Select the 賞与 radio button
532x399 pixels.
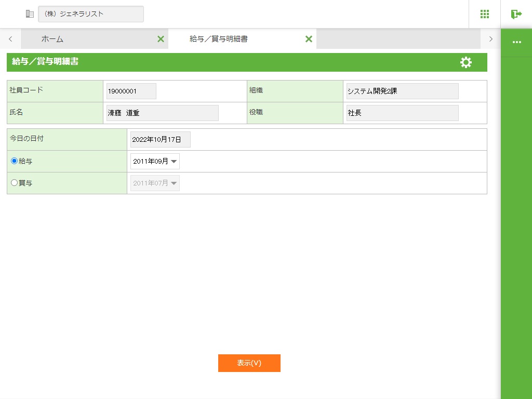pyautogui.click(x=15, y=183)
